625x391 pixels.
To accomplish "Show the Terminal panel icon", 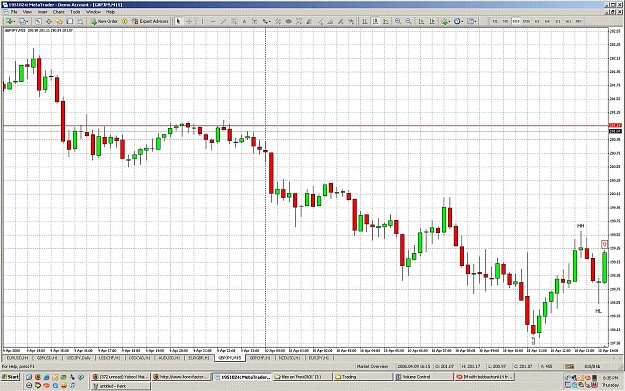I will click(69, 22).
